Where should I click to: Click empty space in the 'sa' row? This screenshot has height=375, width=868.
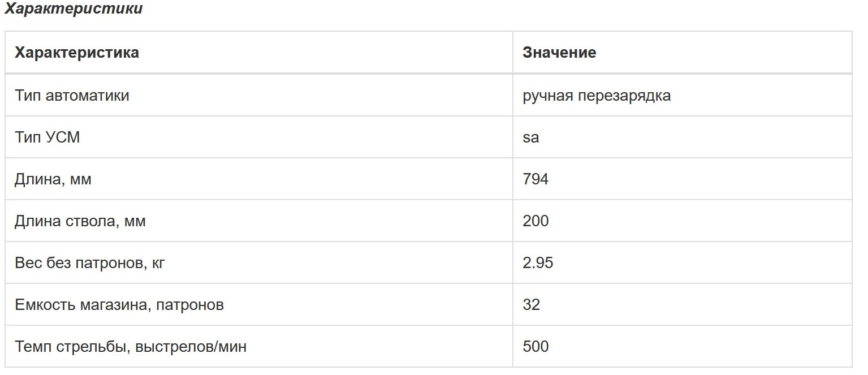point(696,137)
